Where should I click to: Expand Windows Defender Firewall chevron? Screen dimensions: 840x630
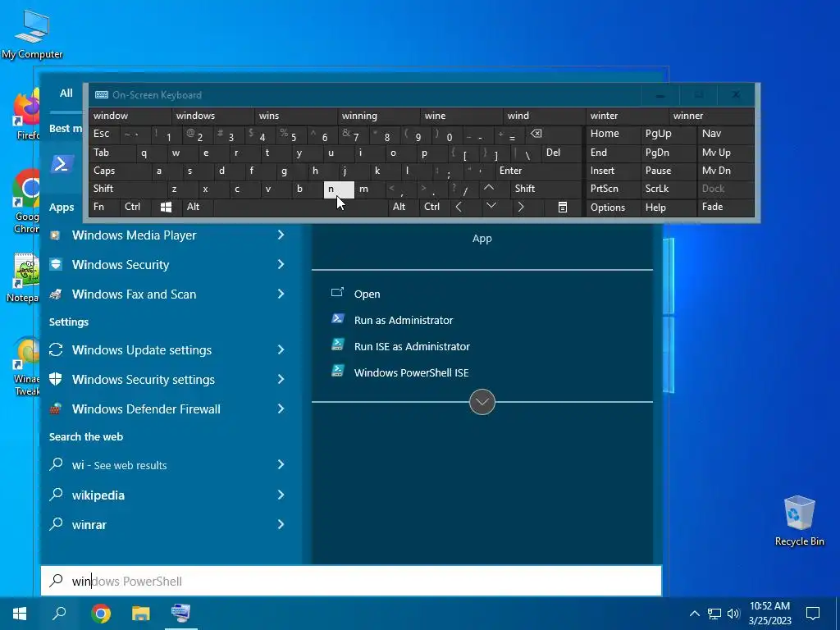point(281,409)
